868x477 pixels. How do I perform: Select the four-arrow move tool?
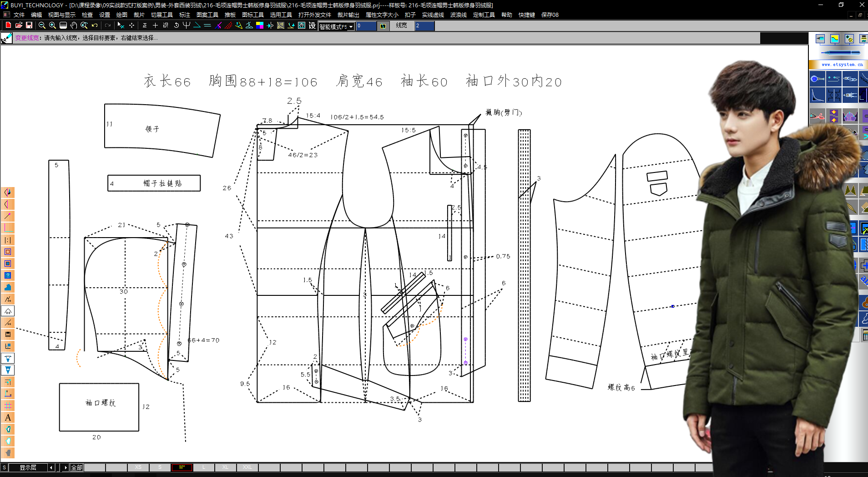pos(131,25)
